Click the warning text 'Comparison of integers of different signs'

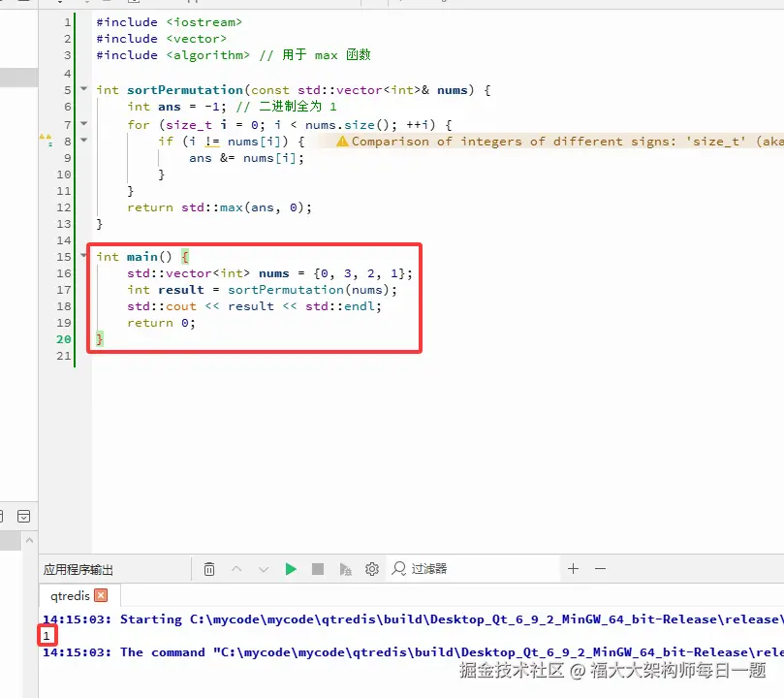[x=514, y=142]
